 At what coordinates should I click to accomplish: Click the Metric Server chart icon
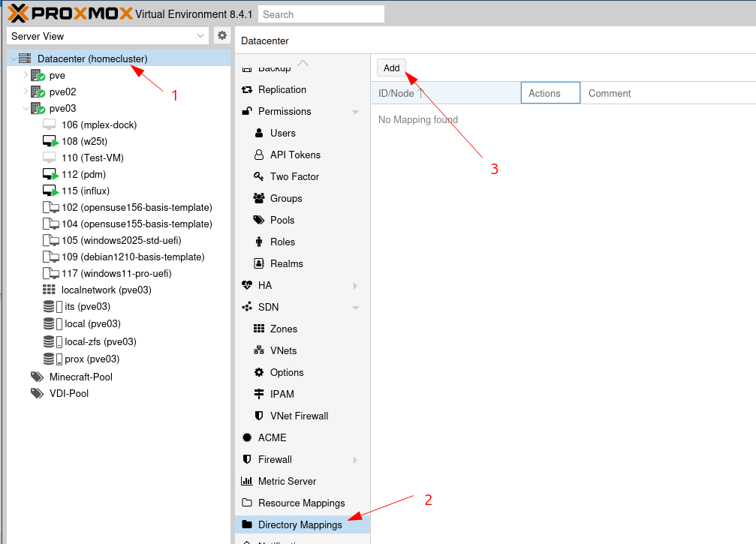[247, 481]
